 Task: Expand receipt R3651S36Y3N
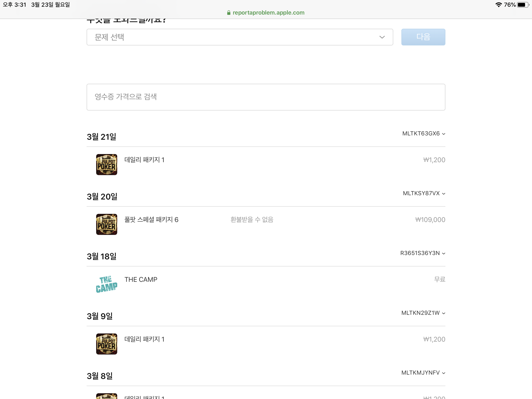pos(423,253)
